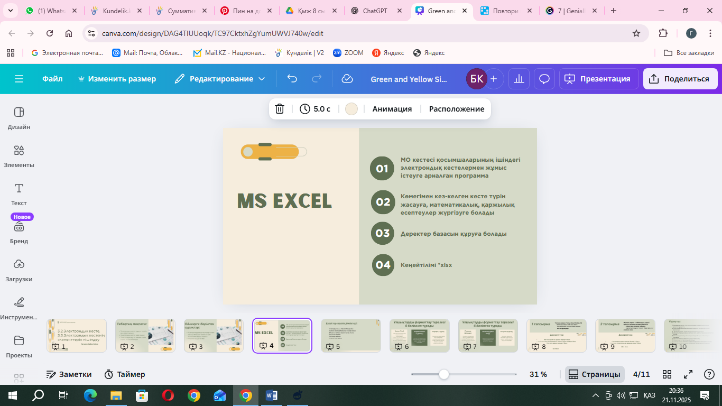Open the Canva hamburger main menu

[x=19, y=79]
